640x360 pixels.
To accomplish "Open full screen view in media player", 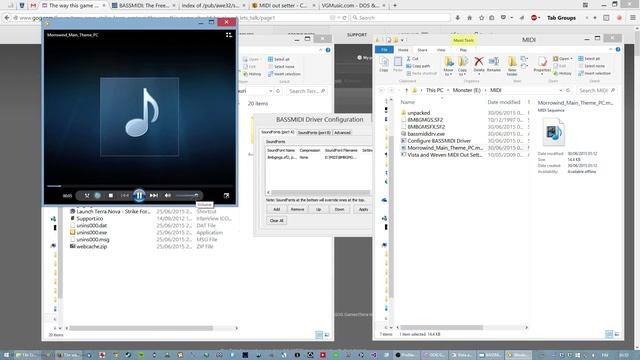I will [x=226, y=196].
